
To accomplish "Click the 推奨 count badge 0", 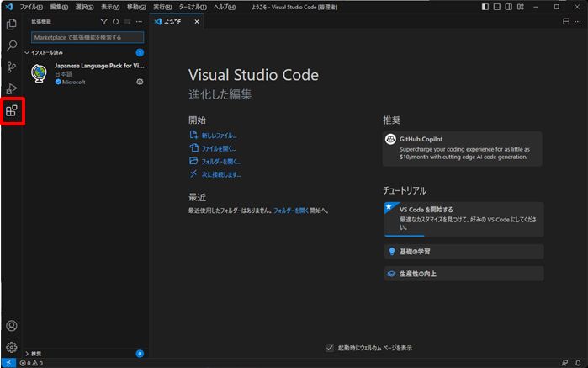I will click(140, 354).
